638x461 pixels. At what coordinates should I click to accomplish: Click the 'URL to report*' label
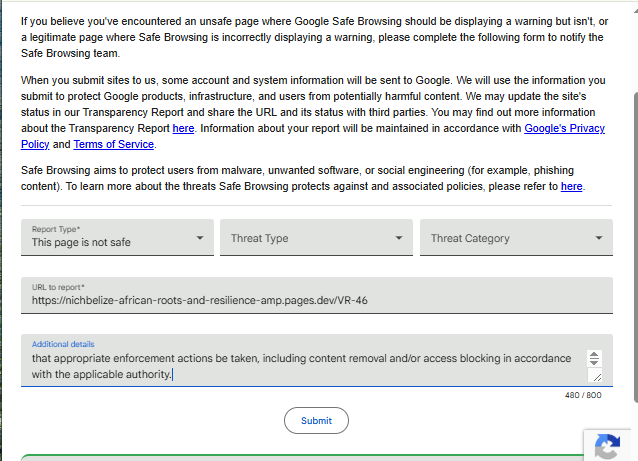pyautogui.click(x=58, y=287)
